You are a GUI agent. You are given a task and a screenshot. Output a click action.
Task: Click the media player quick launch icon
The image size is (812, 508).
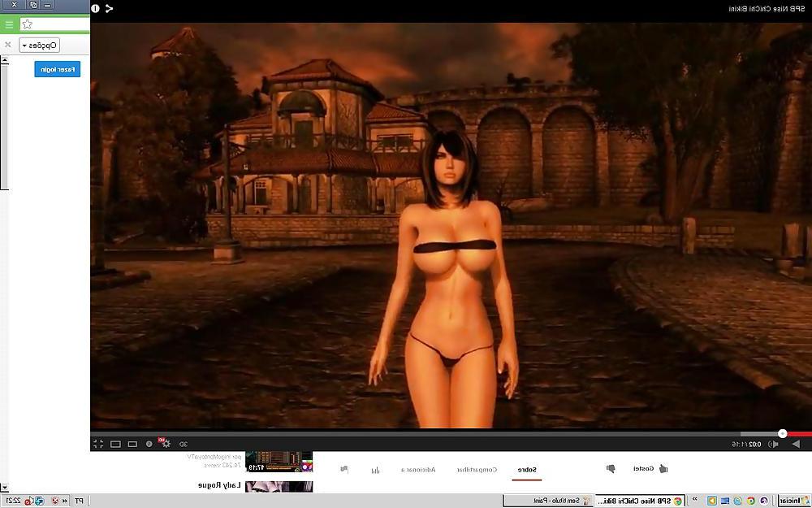point(712,501)
